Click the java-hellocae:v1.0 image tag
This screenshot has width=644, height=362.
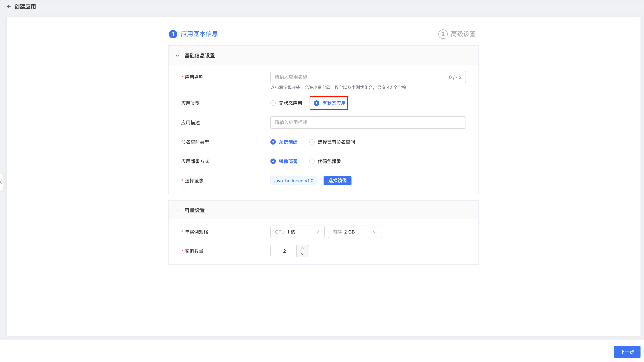[293, 181]
